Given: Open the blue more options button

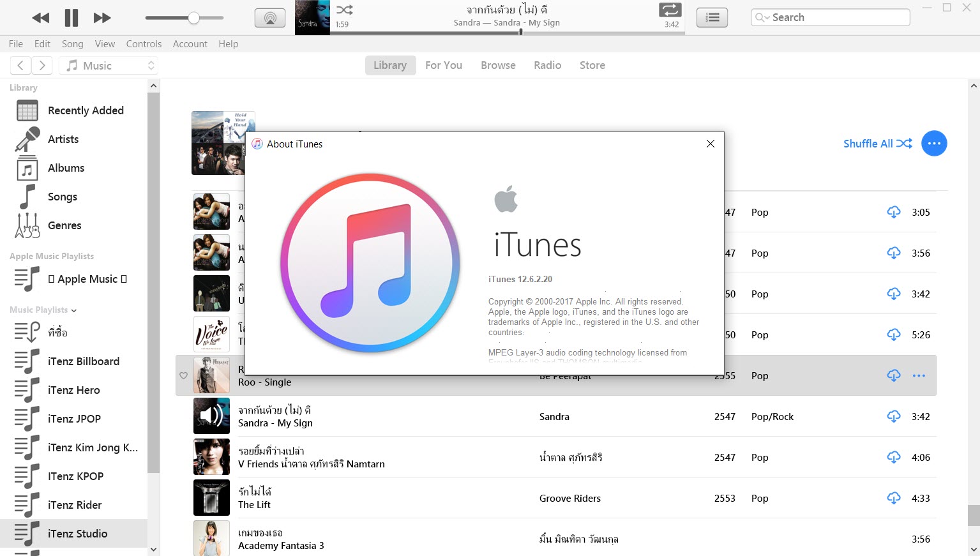Looking at the screenshot, I should point(933,144).
